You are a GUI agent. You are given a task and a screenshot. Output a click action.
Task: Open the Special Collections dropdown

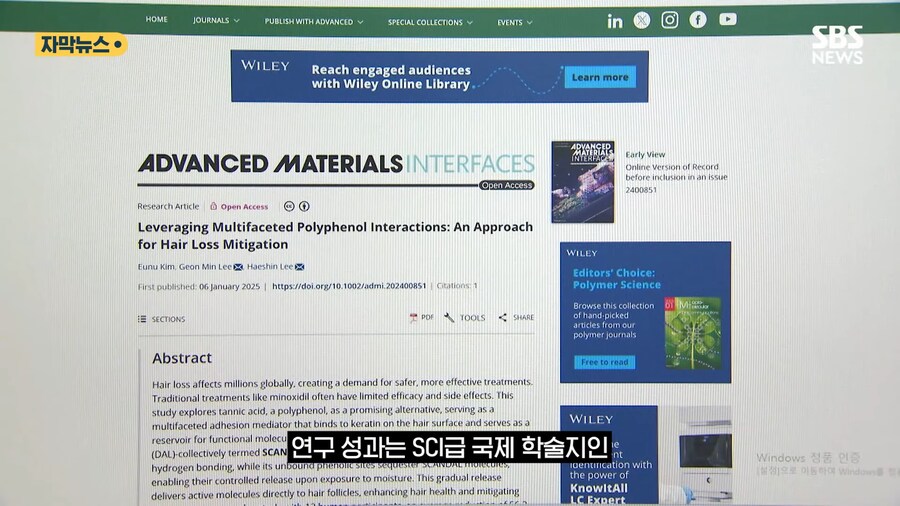(x=430, y=22)
